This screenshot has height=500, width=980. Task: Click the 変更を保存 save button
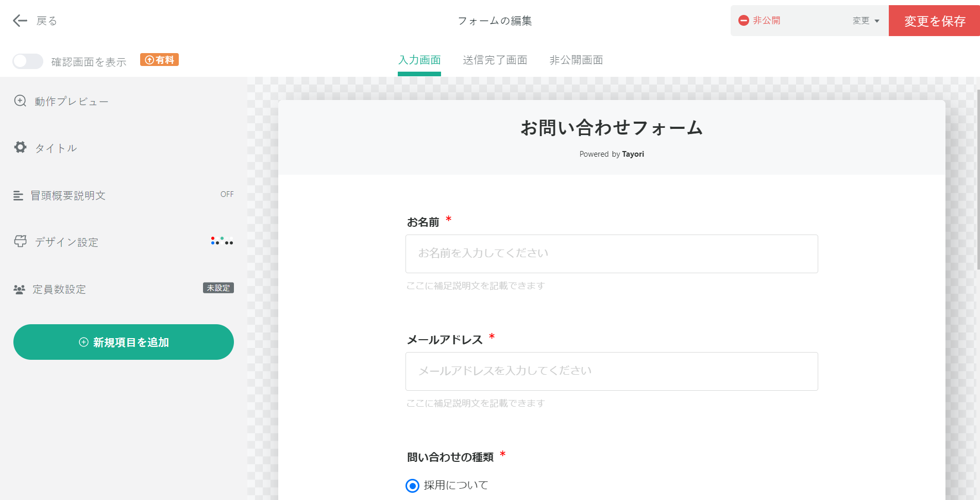click(934, 20)
